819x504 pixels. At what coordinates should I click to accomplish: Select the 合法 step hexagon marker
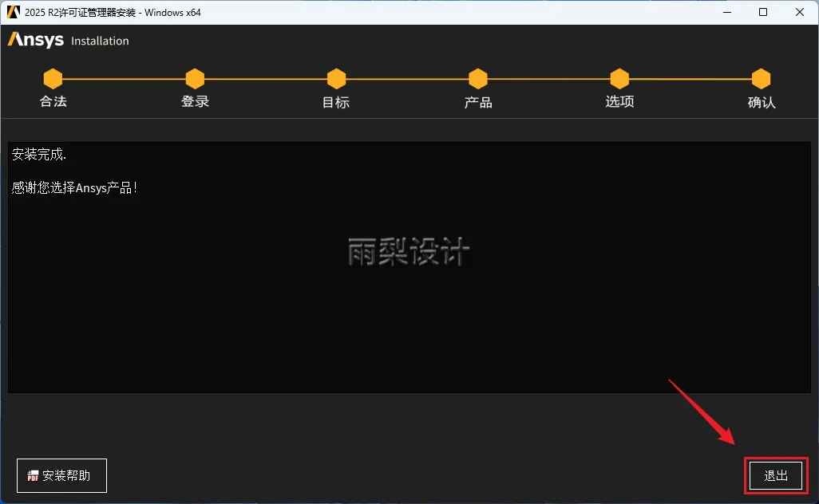click(x=53, y=79)
